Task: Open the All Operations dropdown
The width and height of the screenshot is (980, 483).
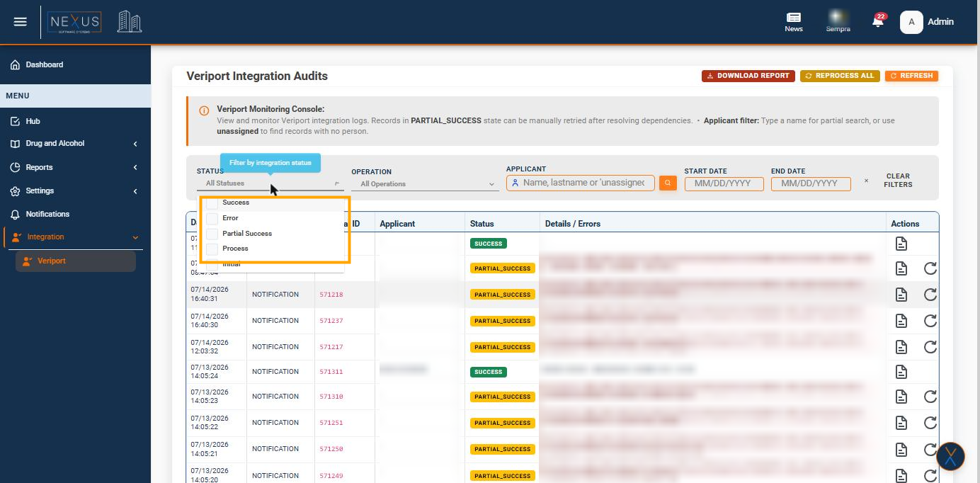Action: pos(425,184)
